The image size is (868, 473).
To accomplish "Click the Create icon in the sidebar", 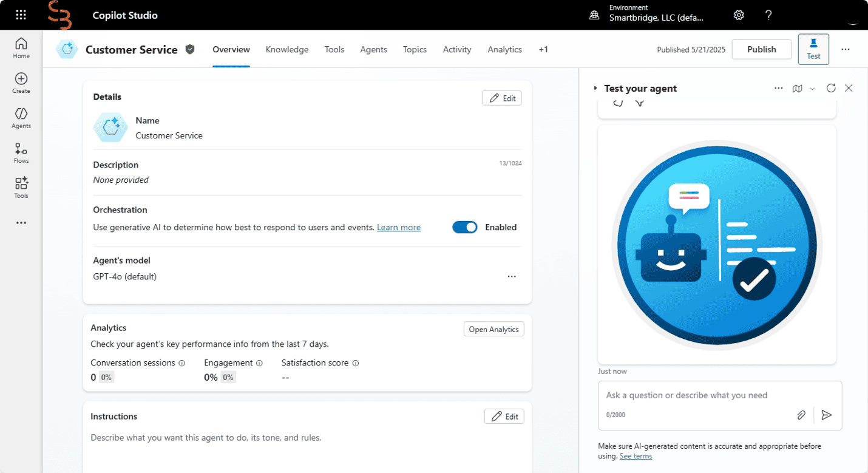I will pyautogui.click(x=21, y=80).
